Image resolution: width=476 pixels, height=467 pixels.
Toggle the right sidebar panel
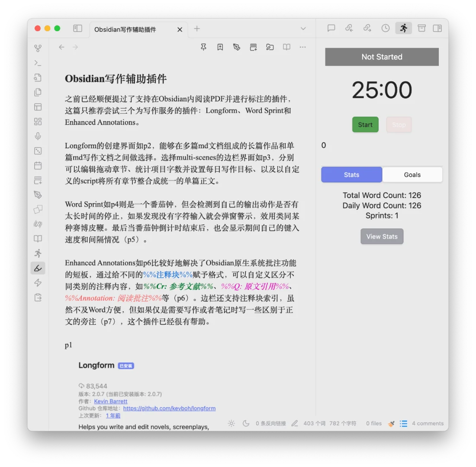(437, 28)
